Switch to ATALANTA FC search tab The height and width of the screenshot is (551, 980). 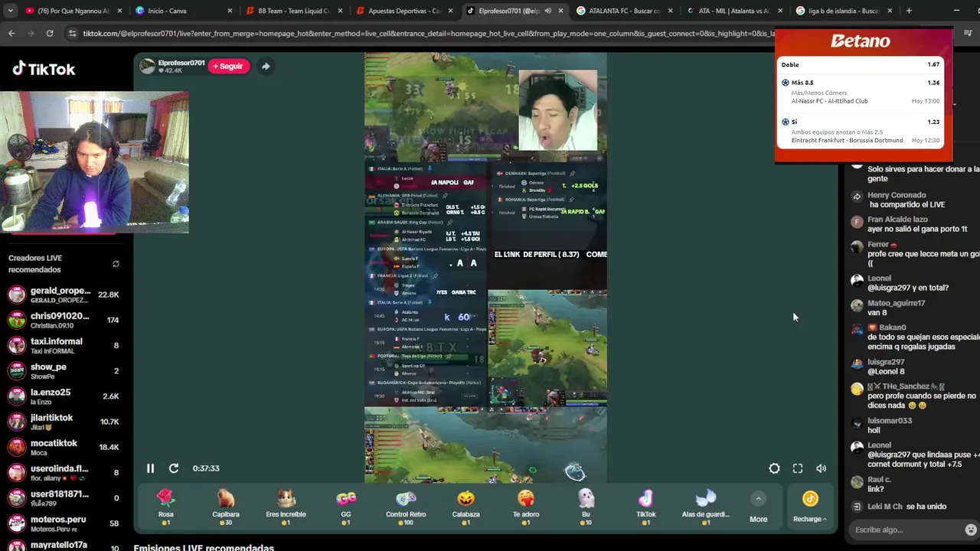coord(624,11)
